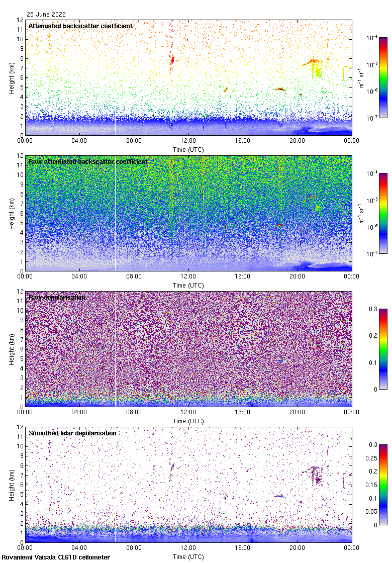Click the 0.05 tick on smoothed depolarisation colorbar

371,512
